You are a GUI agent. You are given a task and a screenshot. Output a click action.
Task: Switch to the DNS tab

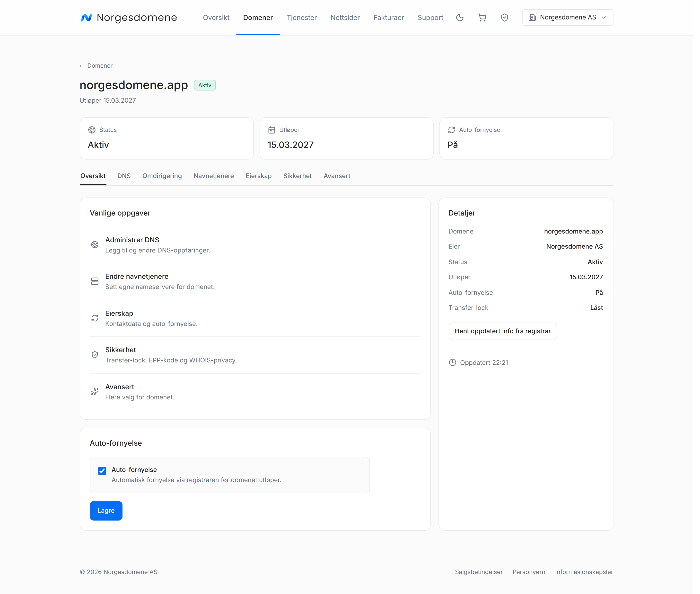tap(124, 176)
